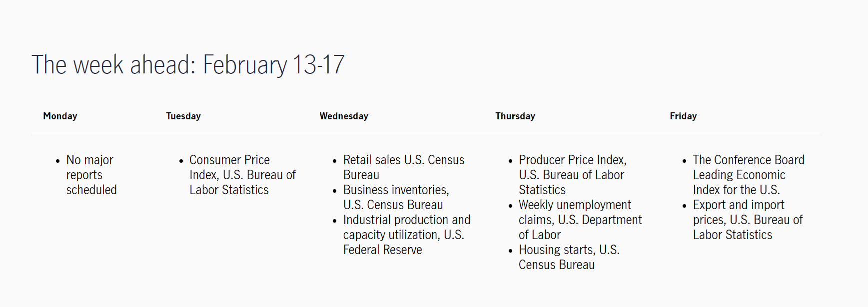Click the Business inventories list item
The width and height of the screenshot is (868, 307).
(x=396, y=197)
